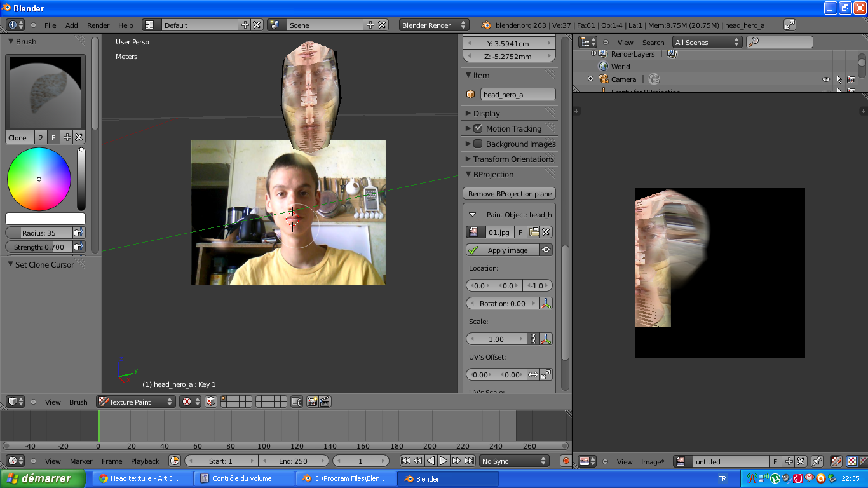Open the Render menu
This screenshot has width=868, height=488.
pyautogui.click(x=98, y=25)
